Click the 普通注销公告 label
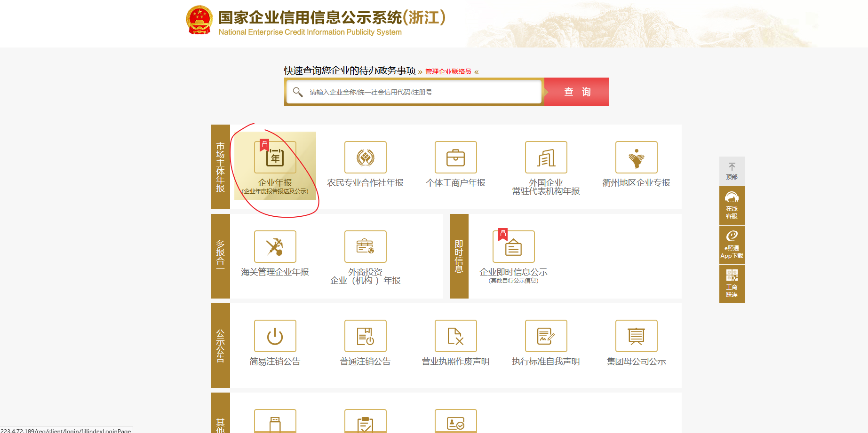Image resolution: width=868 pixels, height=433 pixels. click(x=366, y=361)
